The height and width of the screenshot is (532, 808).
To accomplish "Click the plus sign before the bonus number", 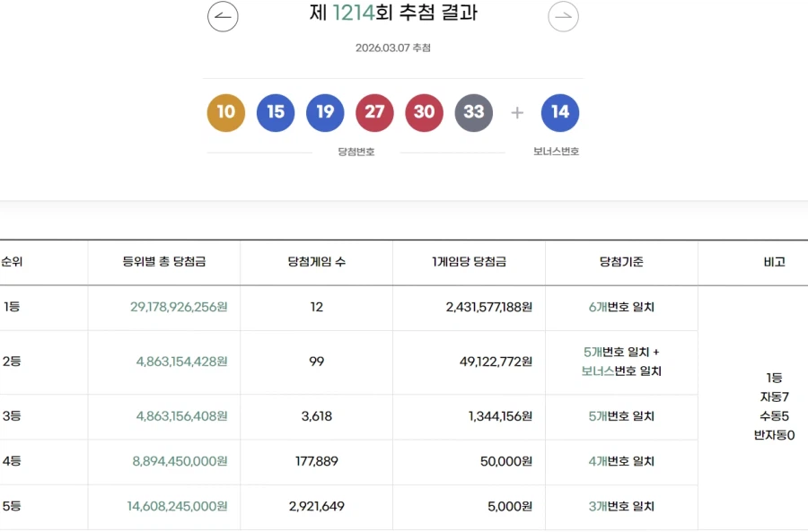I will point(516,112).
